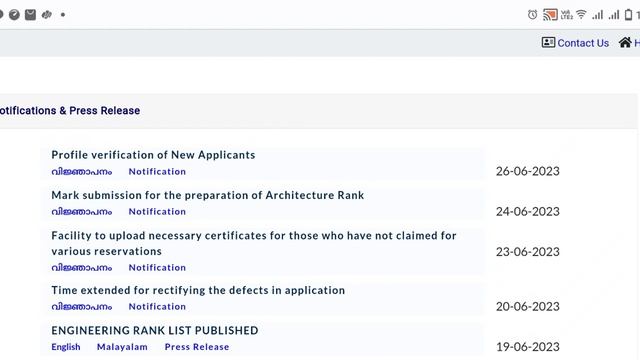Tap the mail notification icon
Image resolution: width=640 pixels, height=360 pixels.
point(30,15)
